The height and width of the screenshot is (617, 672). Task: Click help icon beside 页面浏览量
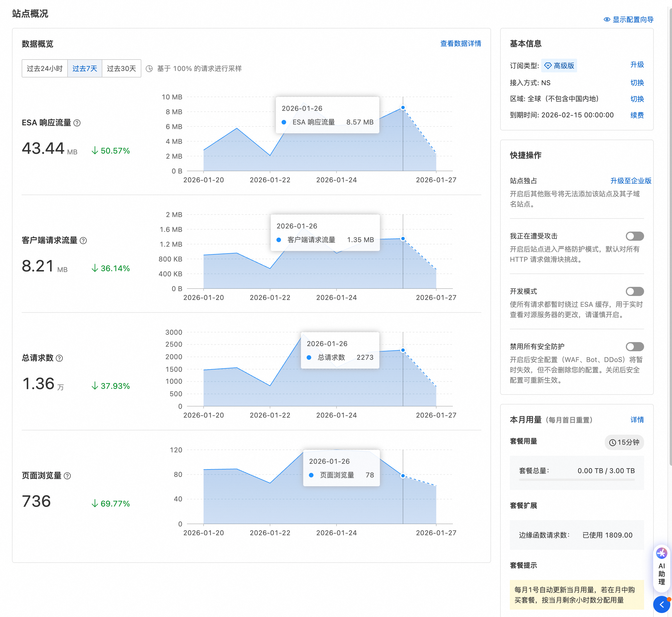pos(68,476)
